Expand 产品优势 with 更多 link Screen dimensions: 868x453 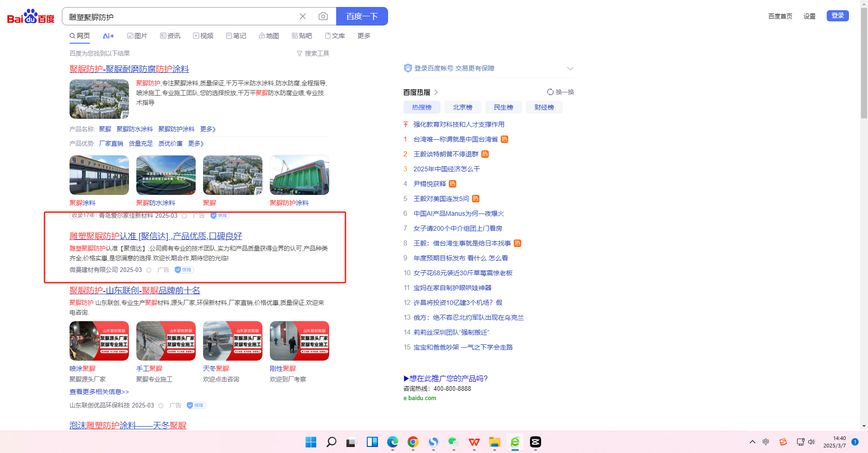(196, 143)
